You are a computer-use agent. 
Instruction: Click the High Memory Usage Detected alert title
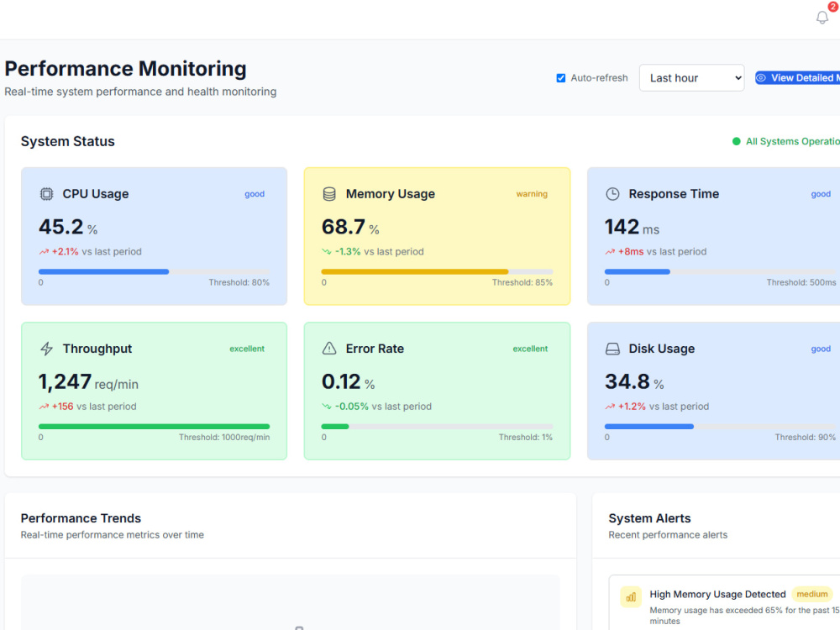(717, 594)
